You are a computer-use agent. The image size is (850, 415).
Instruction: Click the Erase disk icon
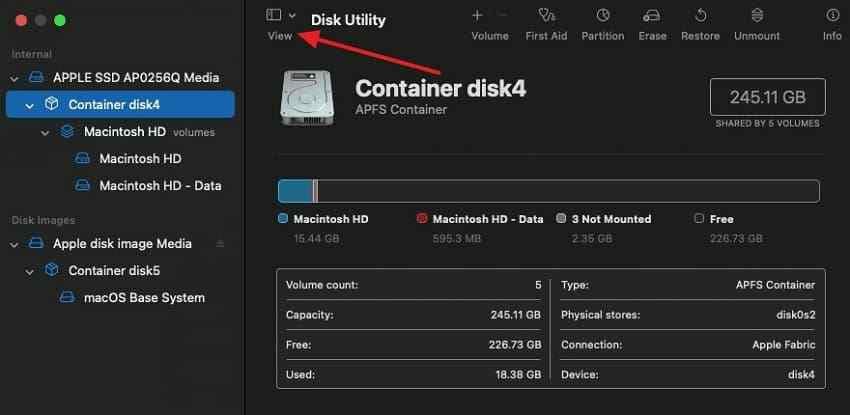(x=652, y=16)
